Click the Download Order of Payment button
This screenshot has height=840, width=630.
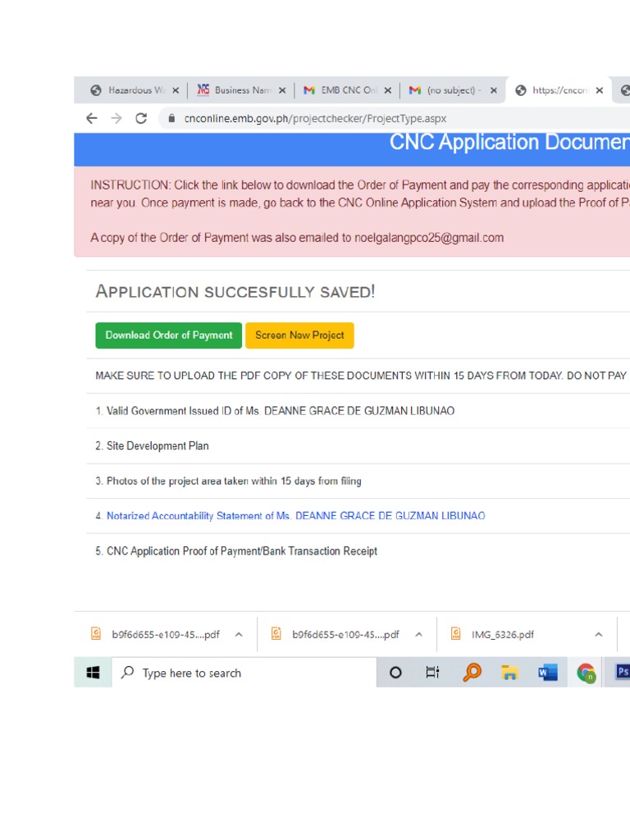click(x=169, y=336)
